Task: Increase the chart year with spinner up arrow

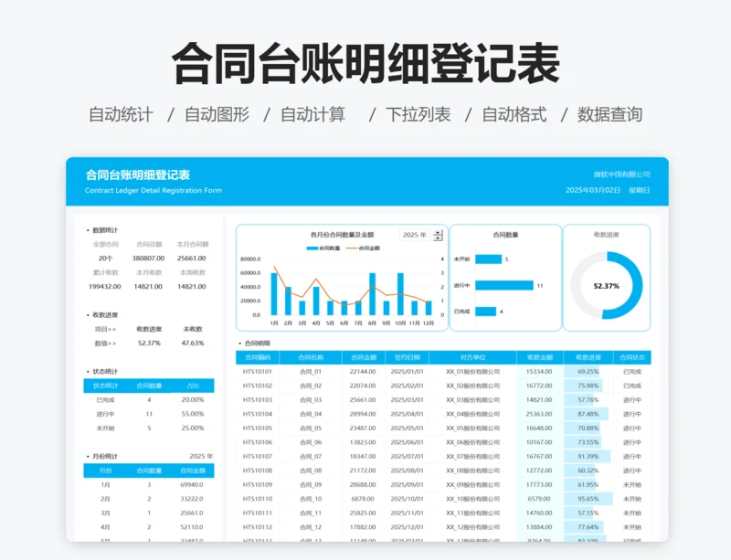Action: 438,232
